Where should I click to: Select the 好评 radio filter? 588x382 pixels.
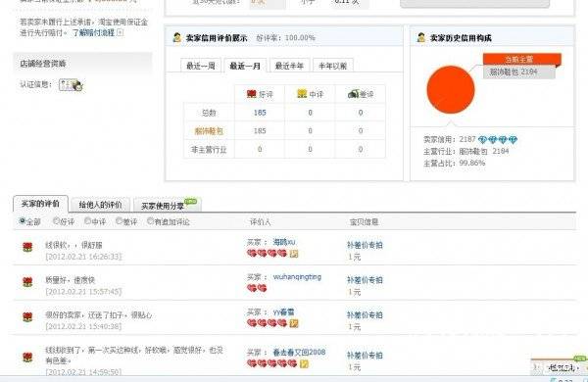(56, 221)
